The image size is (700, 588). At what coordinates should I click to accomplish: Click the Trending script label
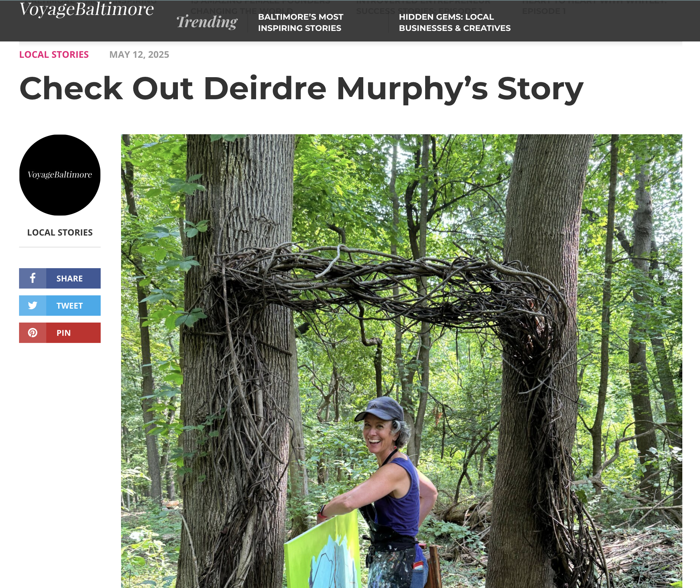coord(207,22)
